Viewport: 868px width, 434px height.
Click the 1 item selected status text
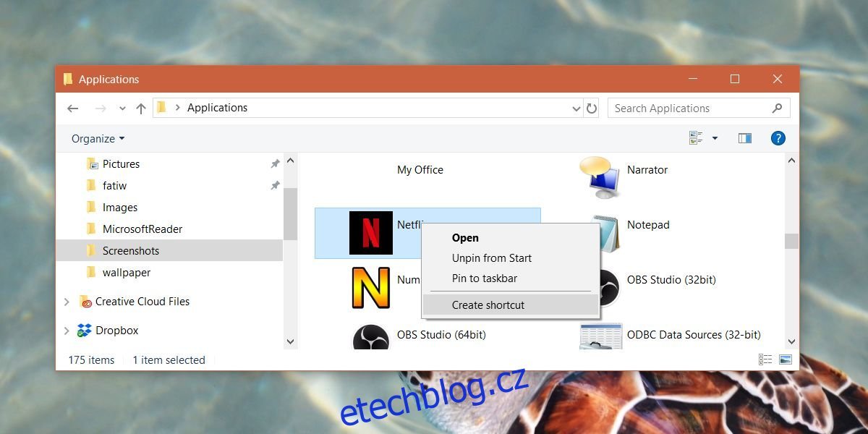169,360
